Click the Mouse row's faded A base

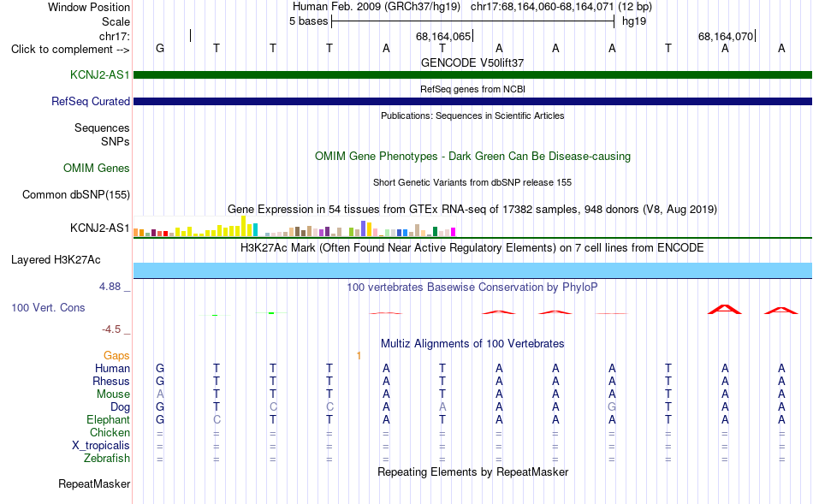point(160,394)
